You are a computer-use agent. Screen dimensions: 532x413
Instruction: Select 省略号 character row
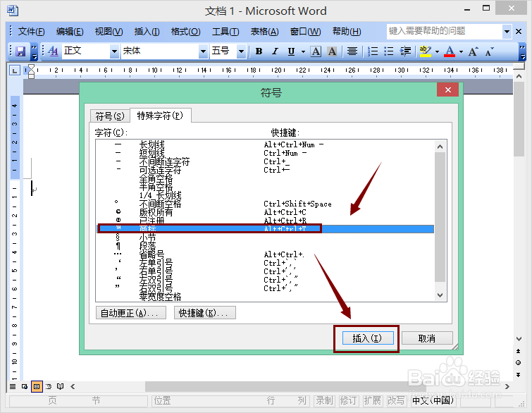tap(265, 254)
